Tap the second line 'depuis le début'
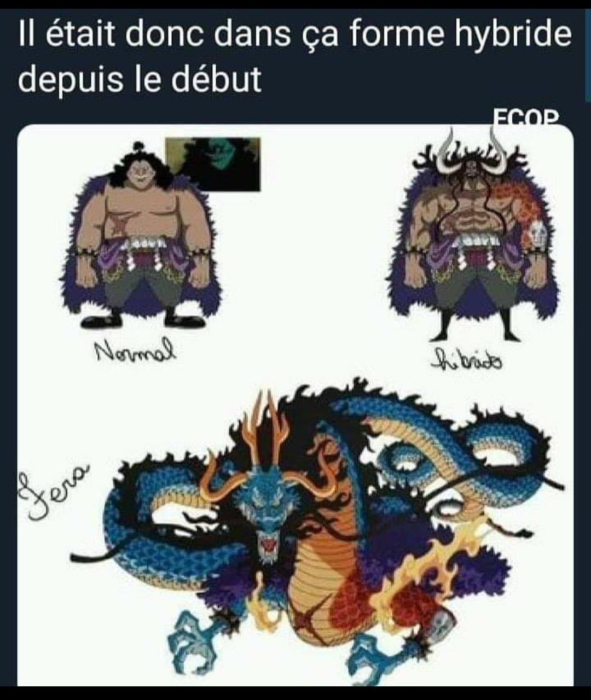Viewport: 591px width, 700px height. (x=140, y=79)
